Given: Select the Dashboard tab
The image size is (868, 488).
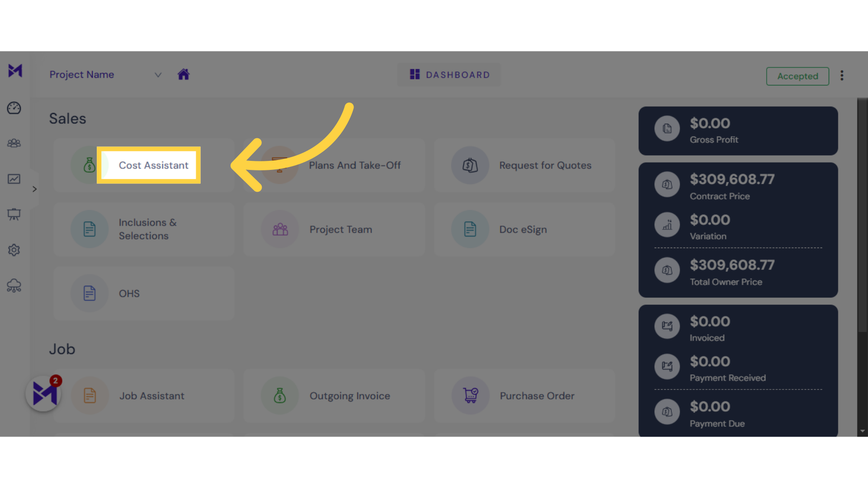Looking at the screenshot, I should (x=449, y=75).
